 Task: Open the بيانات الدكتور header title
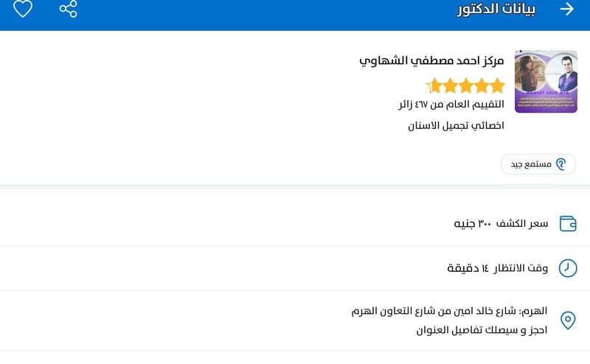pyautogui.click(x=496, y=9)
